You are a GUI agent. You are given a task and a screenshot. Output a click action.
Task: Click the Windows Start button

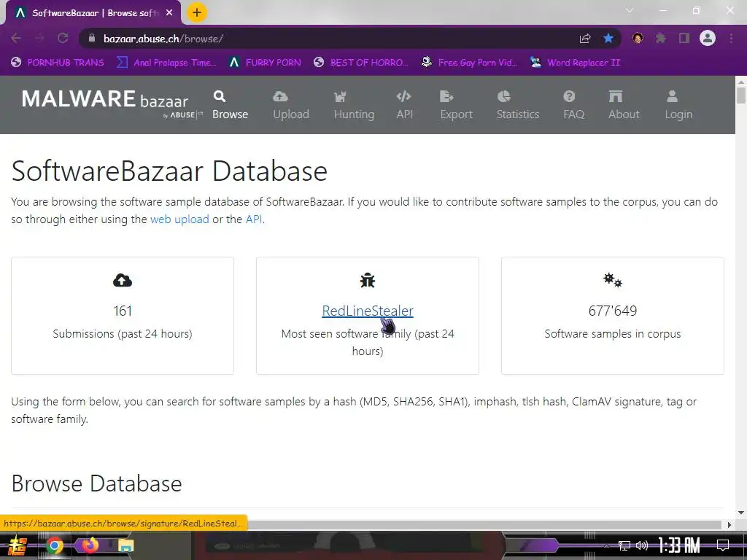[18, 545]
